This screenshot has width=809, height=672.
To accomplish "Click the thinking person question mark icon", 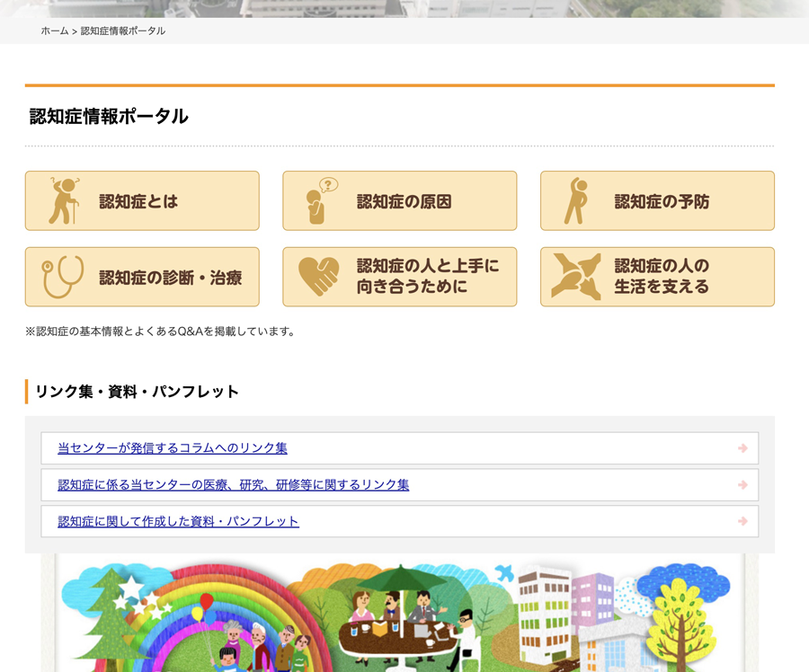I will pyautogui.click(x=322, y=200).
